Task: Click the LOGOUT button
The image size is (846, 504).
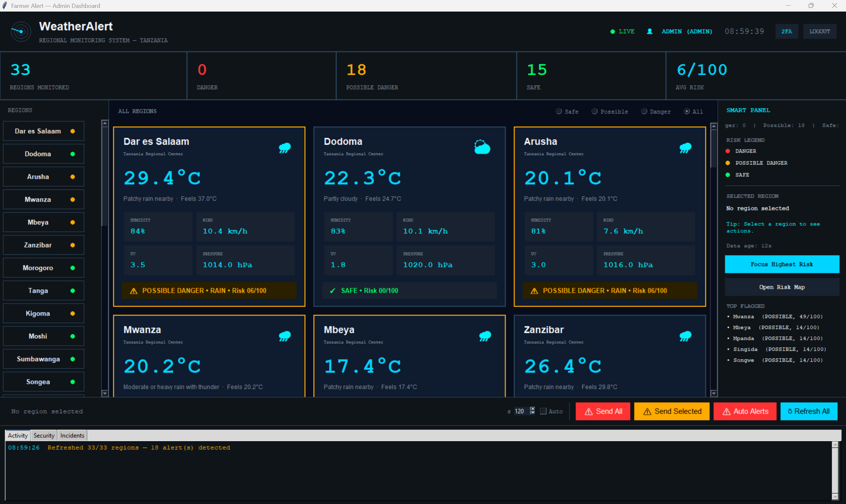Action: click(x=820, y=32)
